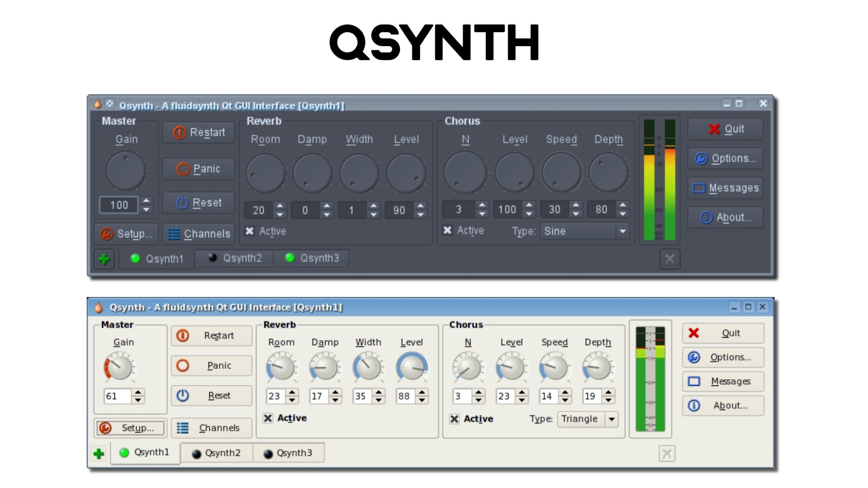The width and height of the screenshot is (868, 488).
Task: Click Reset in the light Qsynth window
Action: click(212, 395)
